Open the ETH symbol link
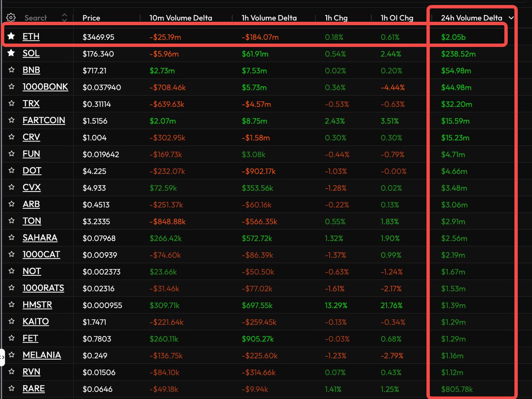This screenshot has height=399, width=532. [31, 36]
